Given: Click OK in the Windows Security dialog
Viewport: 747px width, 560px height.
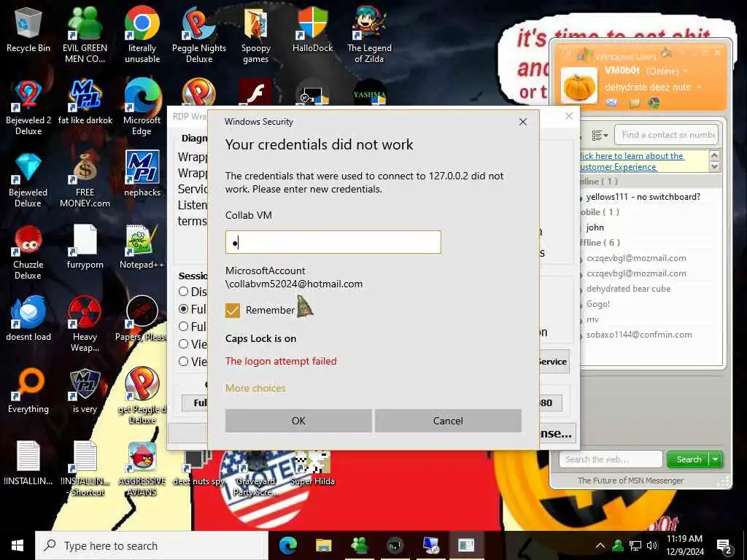Looking at the screenshot, I should click(298, 421).
